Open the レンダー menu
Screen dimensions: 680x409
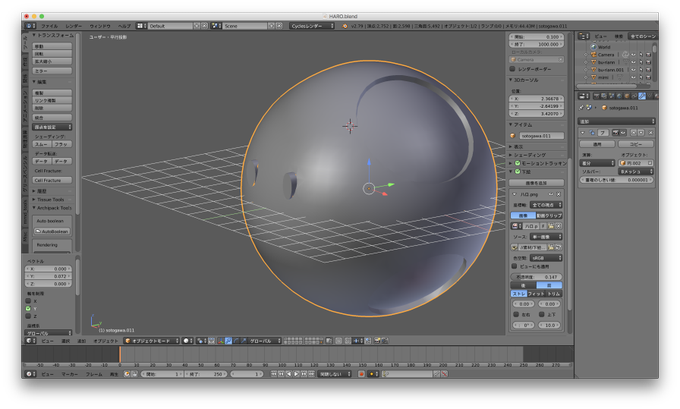point(74,26)
